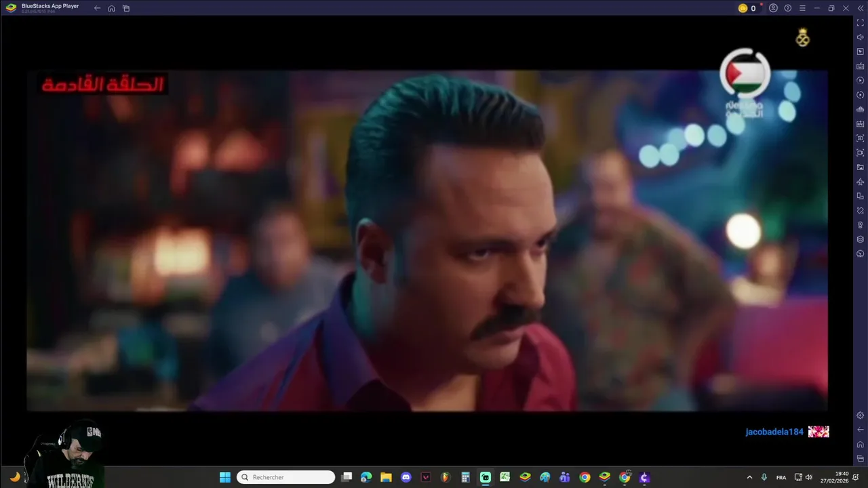Take a screenshot via sidebar camera icon
The height and width of the screenshot is (488, 868).
point(860,138)
